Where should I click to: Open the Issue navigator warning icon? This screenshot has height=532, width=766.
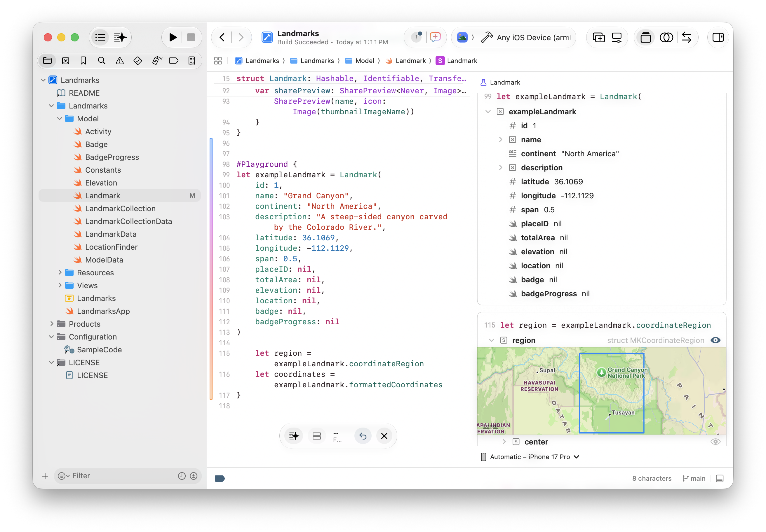119,61
